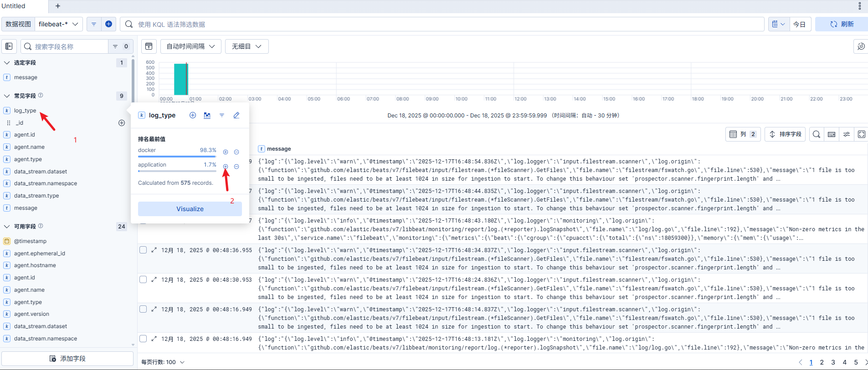Collapse the 可用字段 section
Screen dimensions: 868x370
(x=7, y=227)
